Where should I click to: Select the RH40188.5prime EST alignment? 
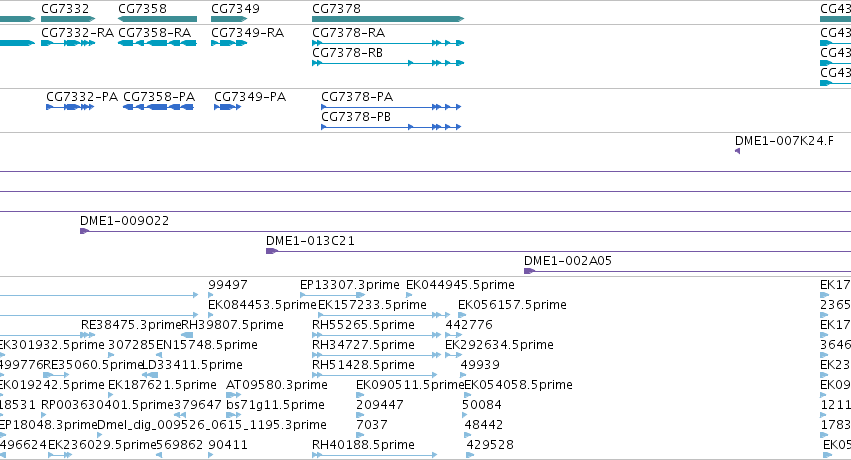[x=374, y=455]
